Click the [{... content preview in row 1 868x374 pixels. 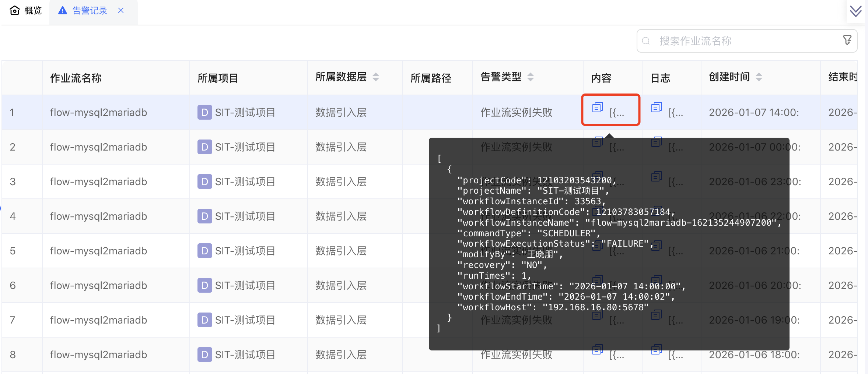[x=616, y=113]
